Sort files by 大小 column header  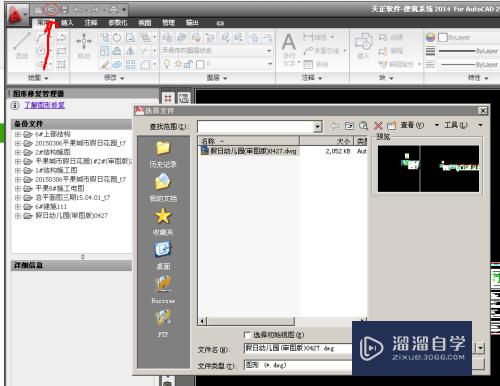tap(326, 141)
